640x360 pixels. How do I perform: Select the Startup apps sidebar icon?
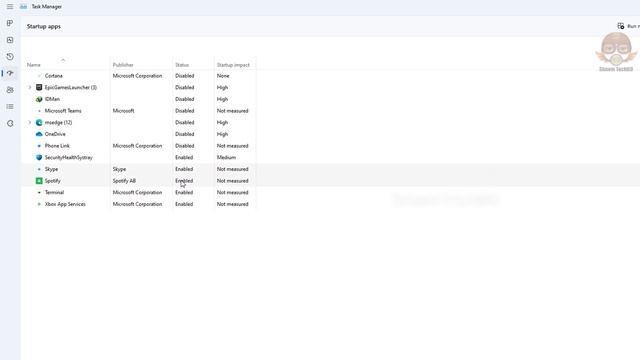pyautogui.click(x=10, y=73)
